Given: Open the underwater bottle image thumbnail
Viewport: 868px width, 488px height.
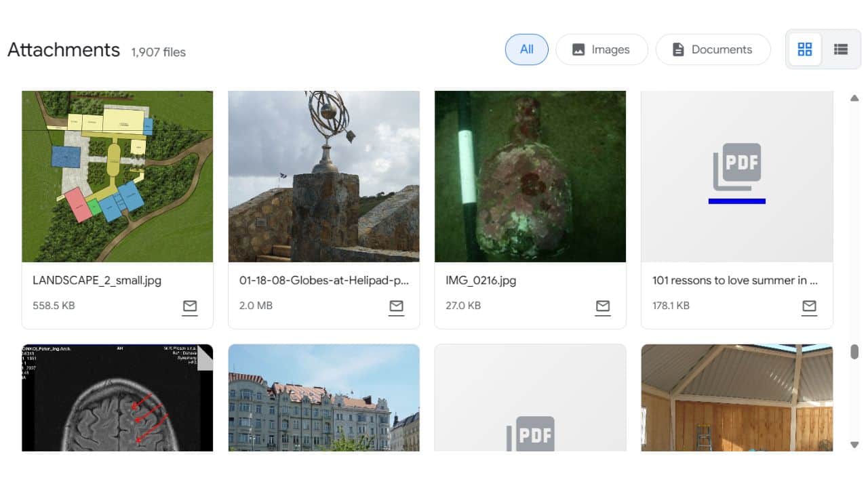Looking at the screenshot, I should pyautogui.click(x=530, y=176).
